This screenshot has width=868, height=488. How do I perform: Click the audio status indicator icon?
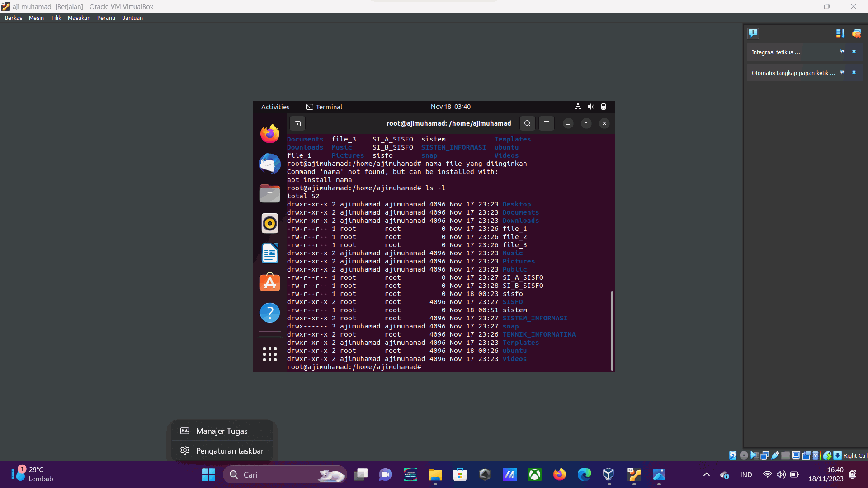click(754, 455)
